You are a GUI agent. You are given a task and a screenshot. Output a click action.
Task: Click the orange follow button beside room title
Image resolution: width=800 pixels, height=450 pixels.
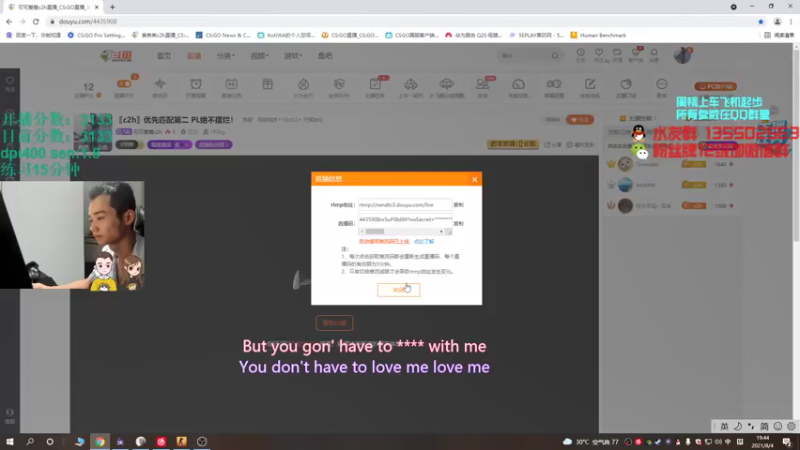(580, 119)
